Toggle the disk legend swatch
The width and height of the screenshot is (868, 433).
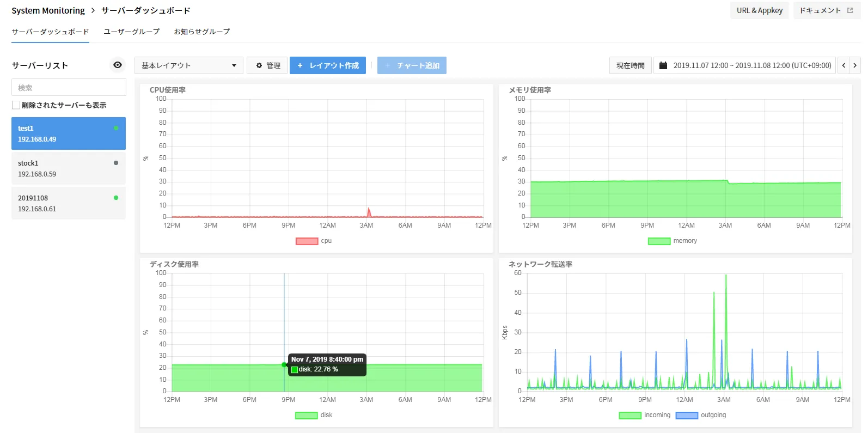pyautogui.click(x=306, y=415)
